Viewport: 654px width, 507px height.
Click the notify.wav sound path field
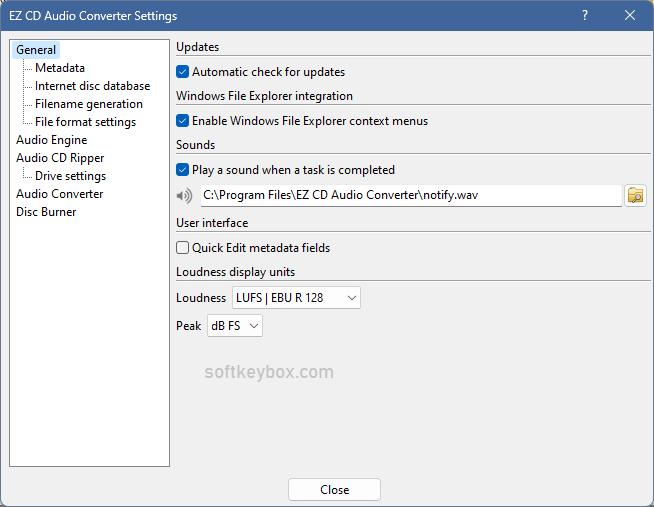click(x=411, y=195)
